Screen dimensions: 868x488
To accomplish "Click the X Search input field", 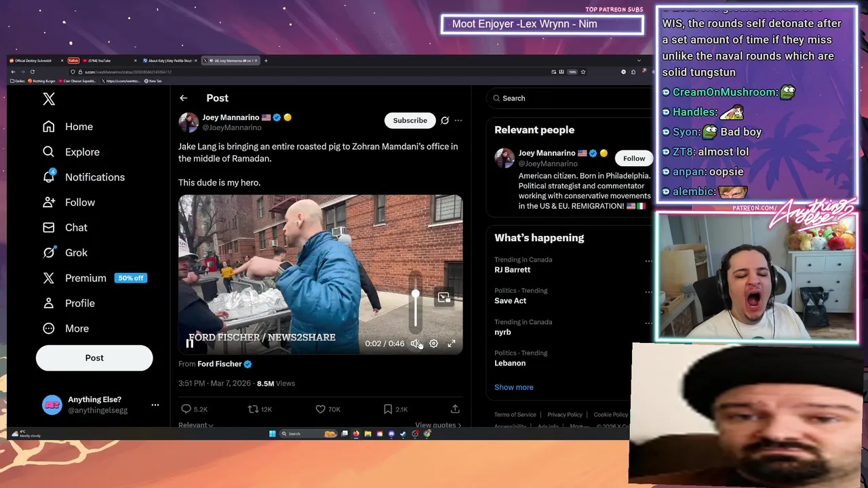I will pos(570,98).
